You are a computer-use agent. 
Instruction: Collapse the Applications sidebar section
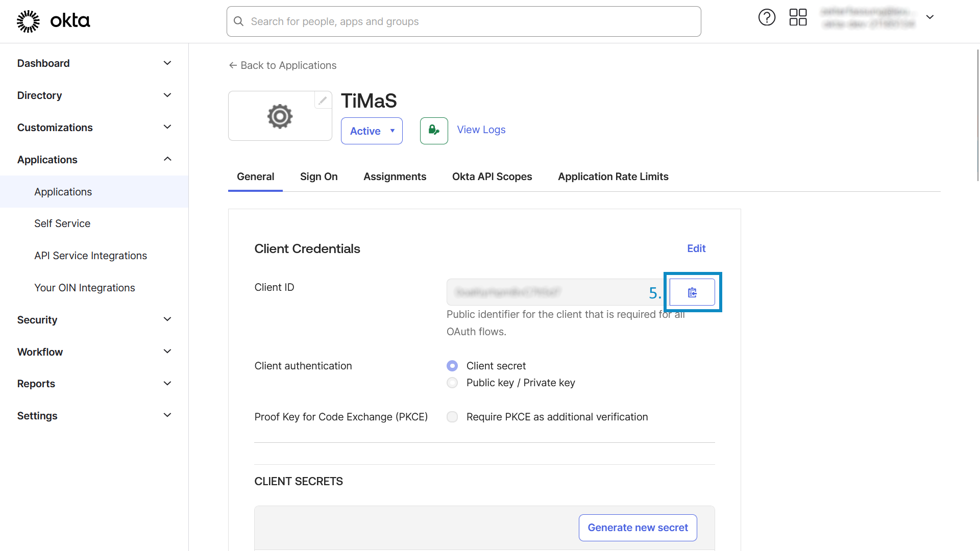(x=94, y=160)
